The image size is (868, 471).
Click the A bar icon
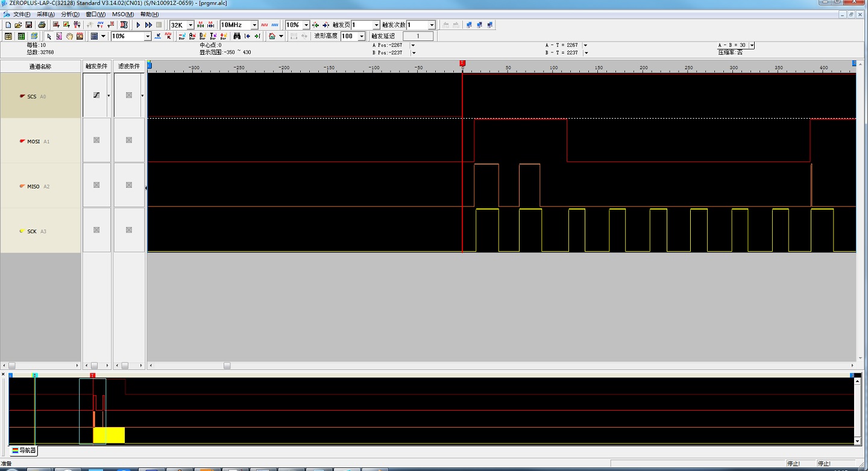(x=192, y=36)
